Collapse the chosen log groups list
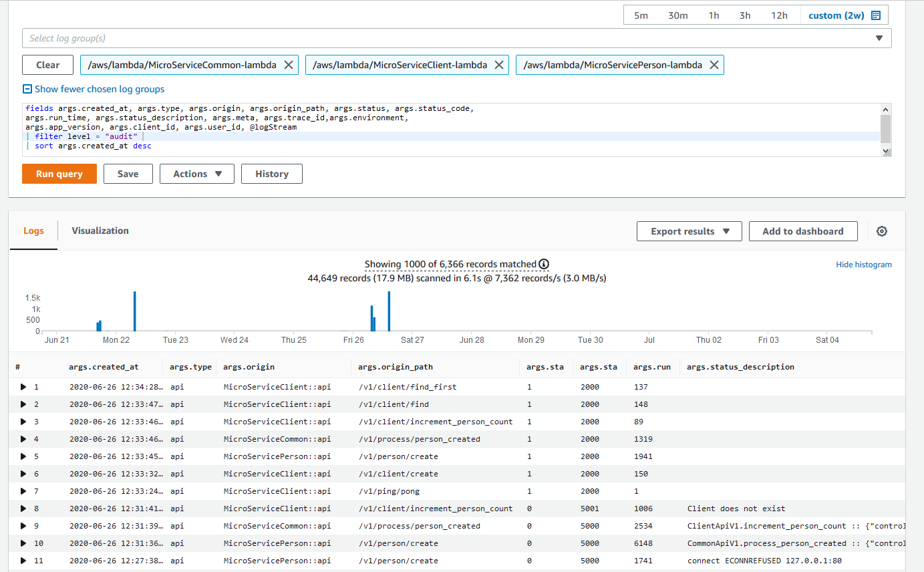 (x=94, y=89)
